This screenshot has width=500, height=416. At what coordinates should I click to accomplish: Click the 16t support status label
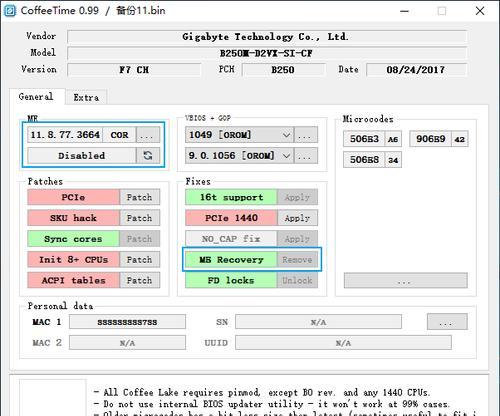click(231, 197)
